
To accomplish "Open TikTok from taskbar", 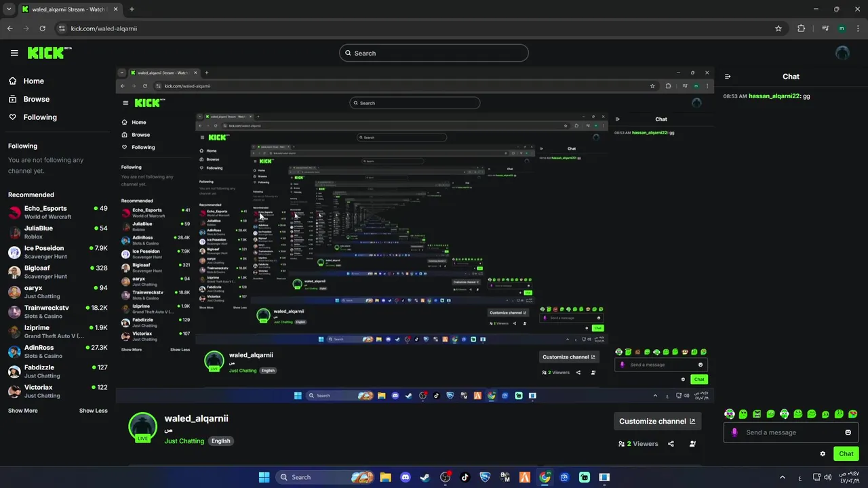I will (x=465, y=477).
